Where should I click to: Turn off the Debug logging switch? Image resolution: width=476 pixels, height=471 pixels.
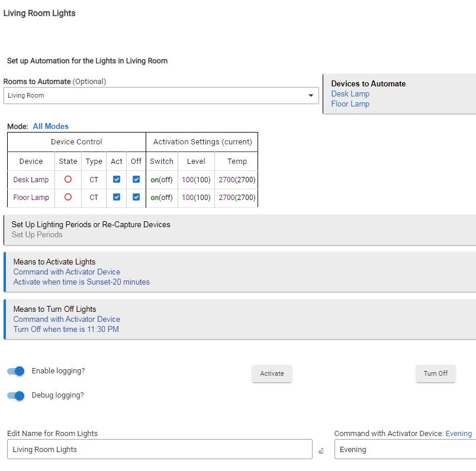click(x=16, y=395)
